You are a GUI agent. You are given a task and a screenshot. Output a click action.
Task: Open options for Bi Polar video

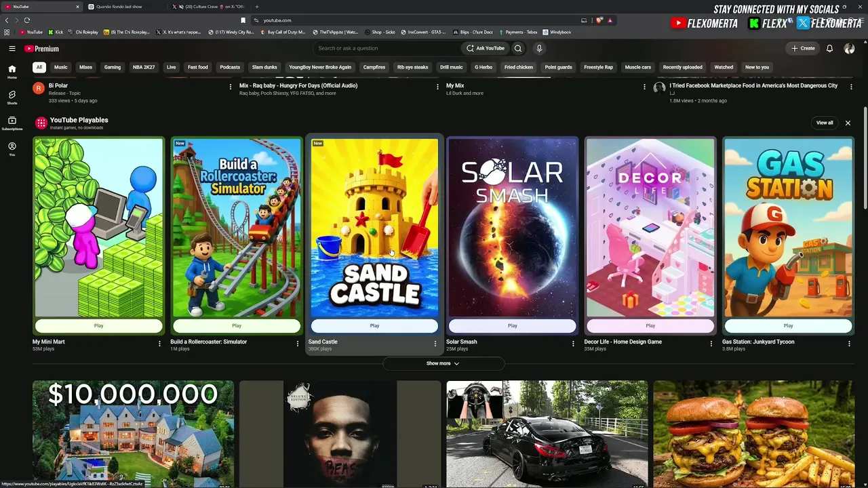click(x=230, y=87)
